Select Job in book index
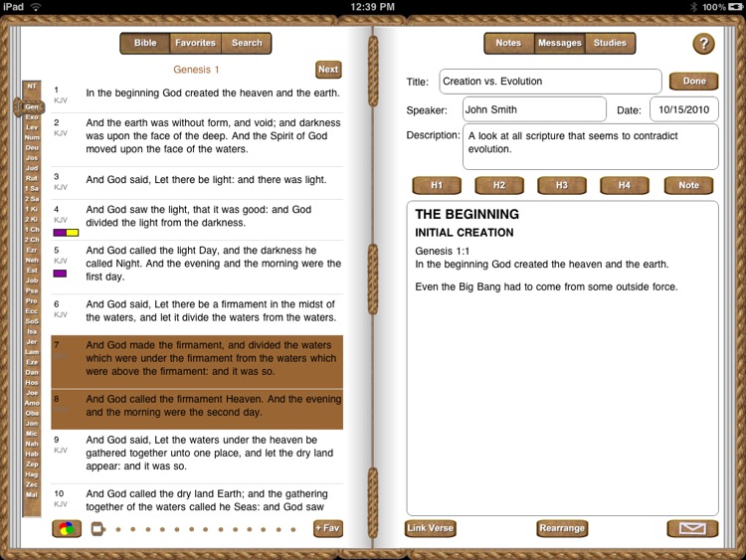746x560 pixels. click(x=32, y=280)
